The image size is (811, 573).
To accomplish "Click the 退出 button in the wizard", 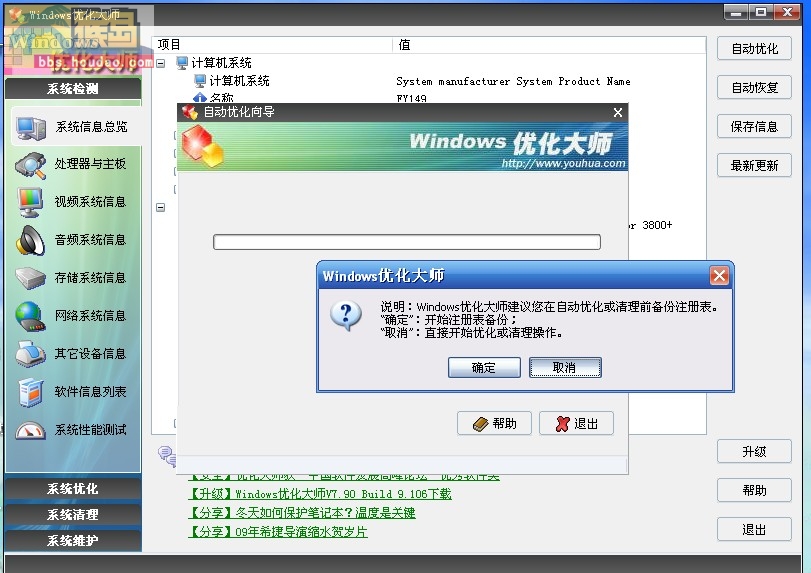I will (x=576, y=424).
